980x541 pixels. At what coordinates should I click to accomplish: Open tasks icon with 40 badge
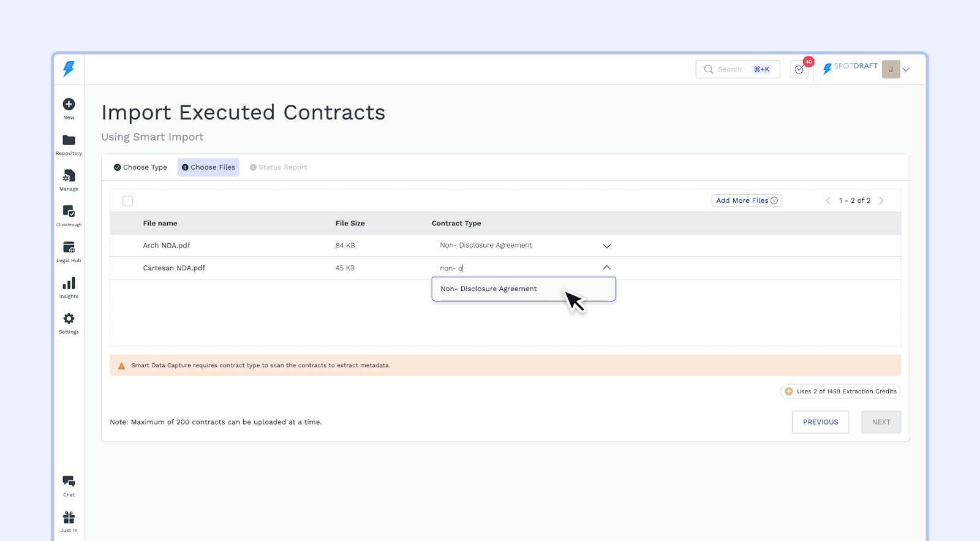[x=799, y=70]
